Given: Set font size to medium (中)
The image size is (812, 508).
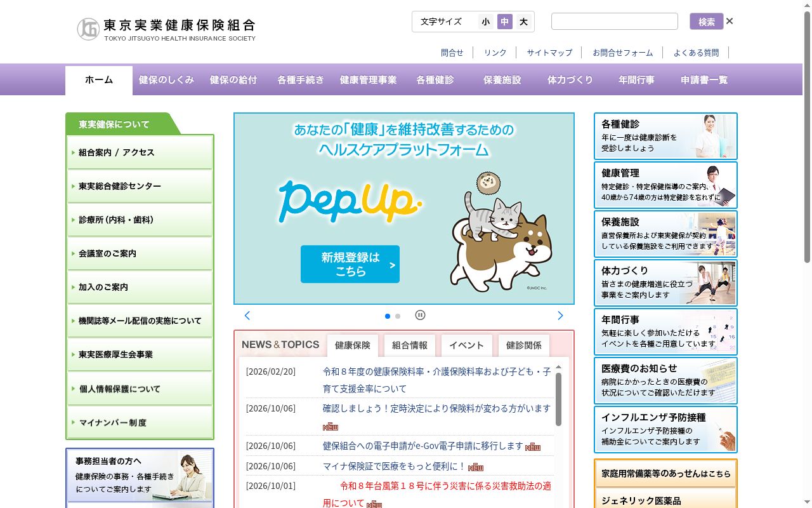Looking at the screenshot, I should (504, 22).
